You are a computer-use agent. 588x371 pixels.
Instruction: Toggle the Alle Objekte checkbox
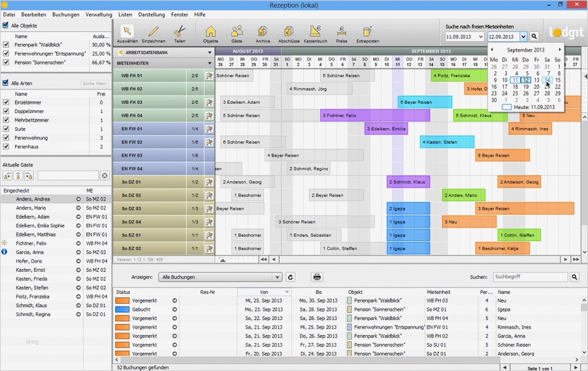5,25
